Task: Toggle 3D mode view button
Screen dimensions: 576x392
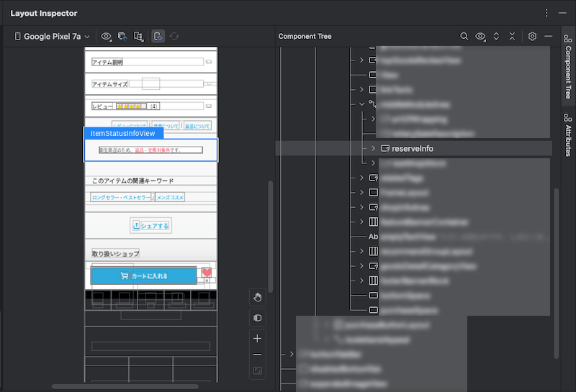Action: tap(258, 318)
